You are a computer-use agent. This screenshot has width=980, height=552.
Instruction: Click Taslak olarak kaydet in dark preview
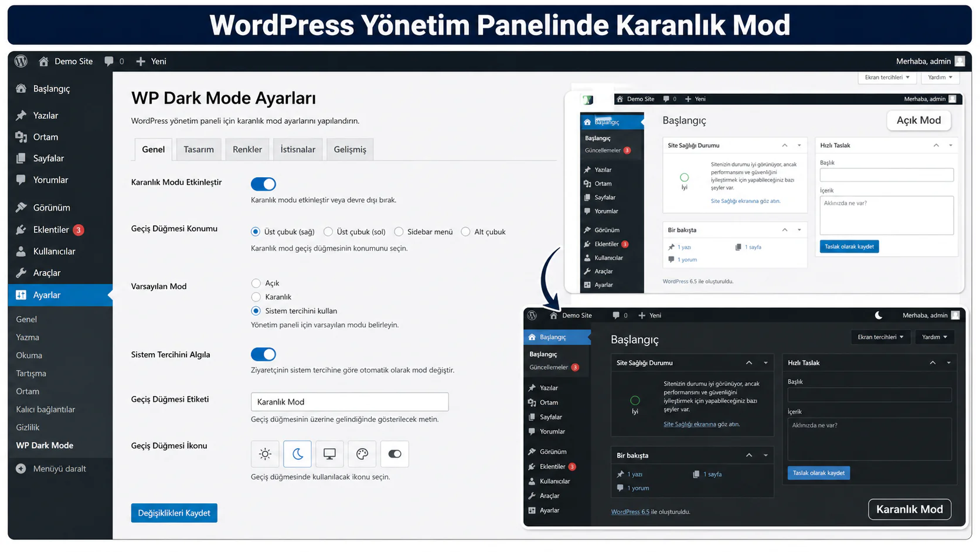(819, 473)
